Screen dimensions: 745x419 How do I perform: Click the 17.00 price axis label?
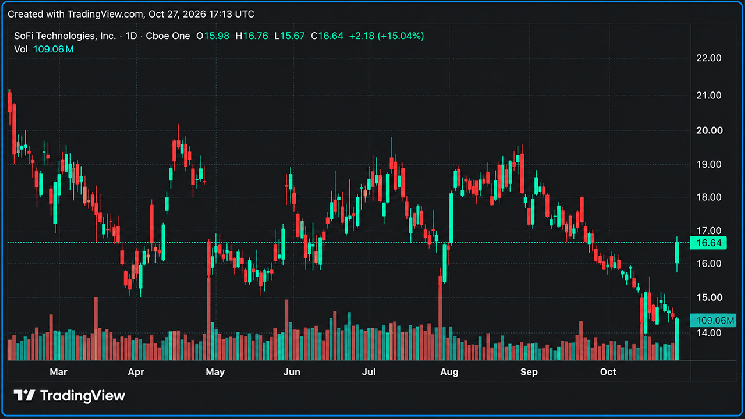click(x=708, y=231)
